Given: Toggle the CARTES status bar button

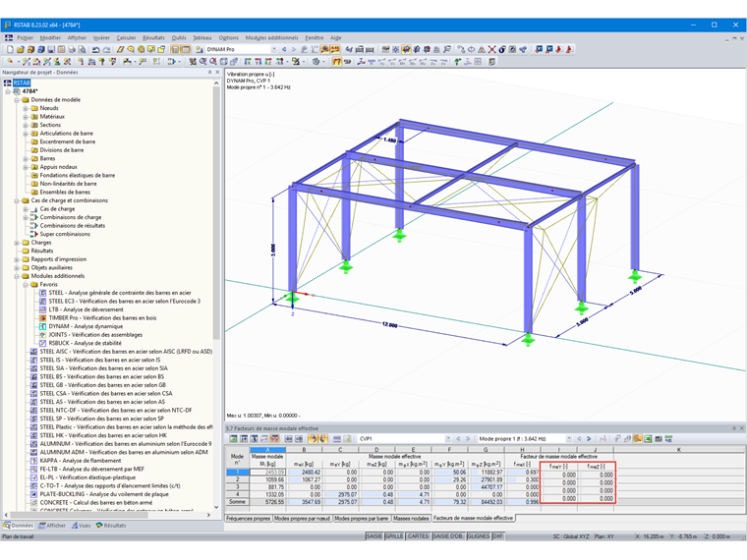Looking at the screenshot, I should [x=418, y=536].
